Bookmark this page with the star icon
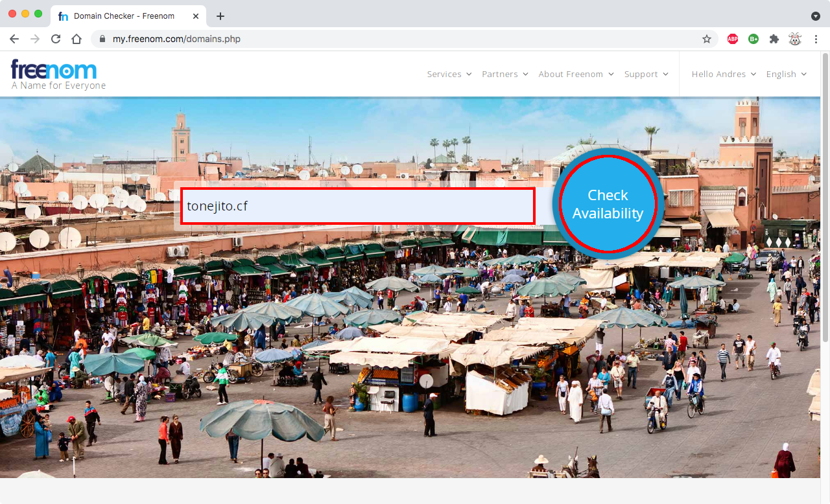This screenshot has height=504, width=830. coord(707,39)
